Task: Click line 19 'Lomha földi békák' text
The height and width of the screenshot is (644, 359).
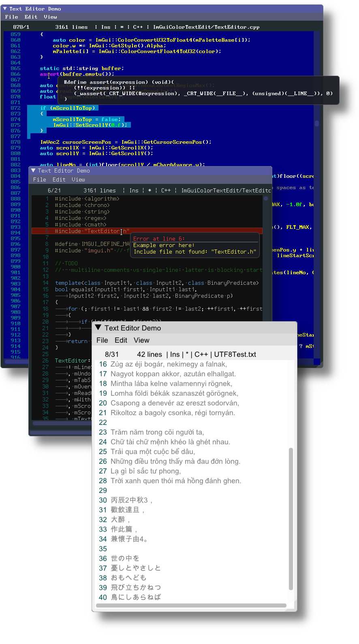Action: pyautogui.click(x=174, y=393)
